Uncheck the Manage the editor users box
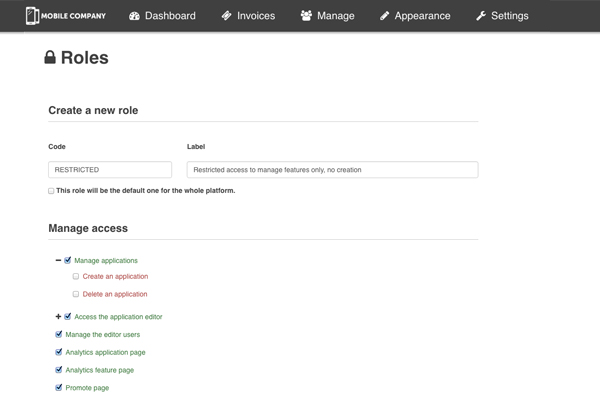This screenshot has width=600, height=400. (x=59, y=335)
